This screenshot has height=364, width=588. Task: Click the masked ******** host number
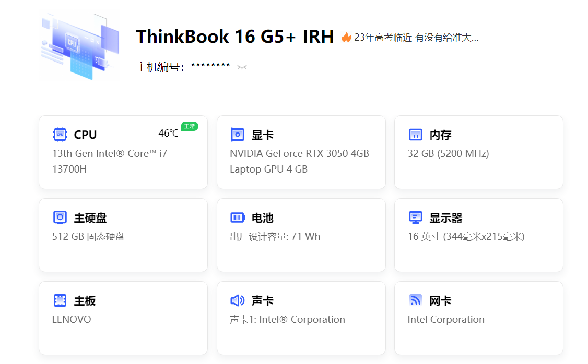210,66
